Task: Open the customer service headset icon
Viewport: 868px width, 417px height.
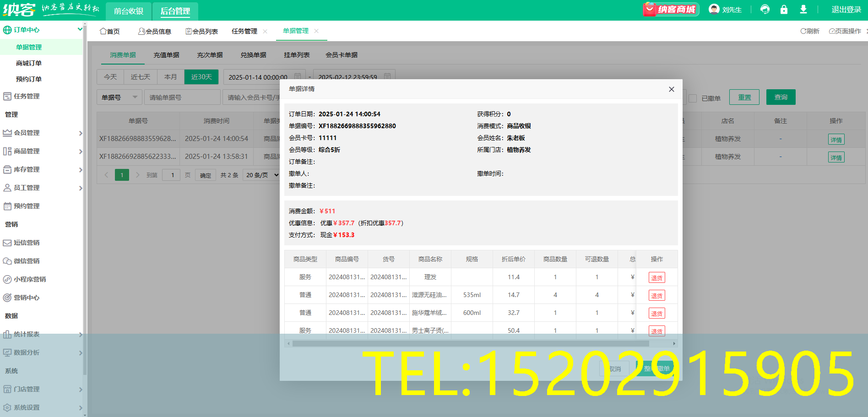Action: [765, 9]
